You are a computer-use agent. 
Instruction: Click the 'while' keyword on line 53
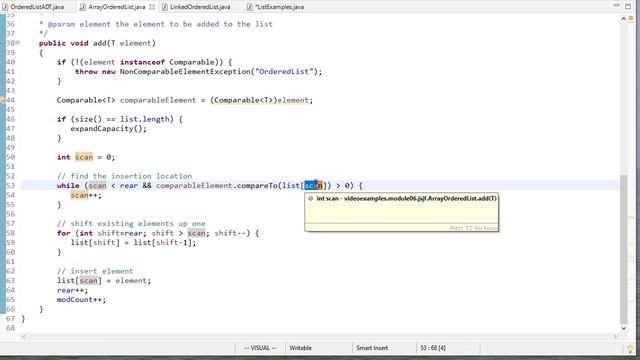point(68,186)
